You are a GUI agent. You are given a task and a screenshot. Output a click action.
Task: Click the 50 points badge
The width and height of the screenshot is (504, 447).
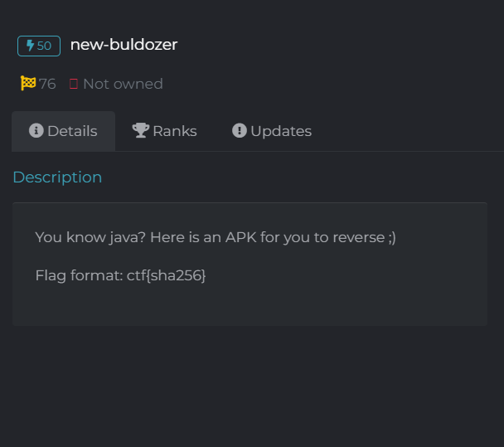tap(39, 46)
